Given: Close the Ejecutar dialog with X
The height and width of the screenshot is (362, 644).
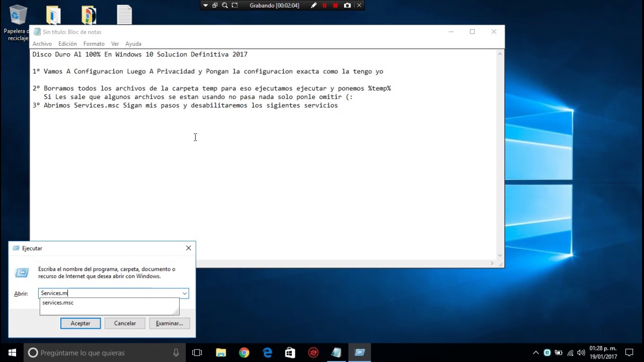Looking at the screenshot, I should point(188,248).
